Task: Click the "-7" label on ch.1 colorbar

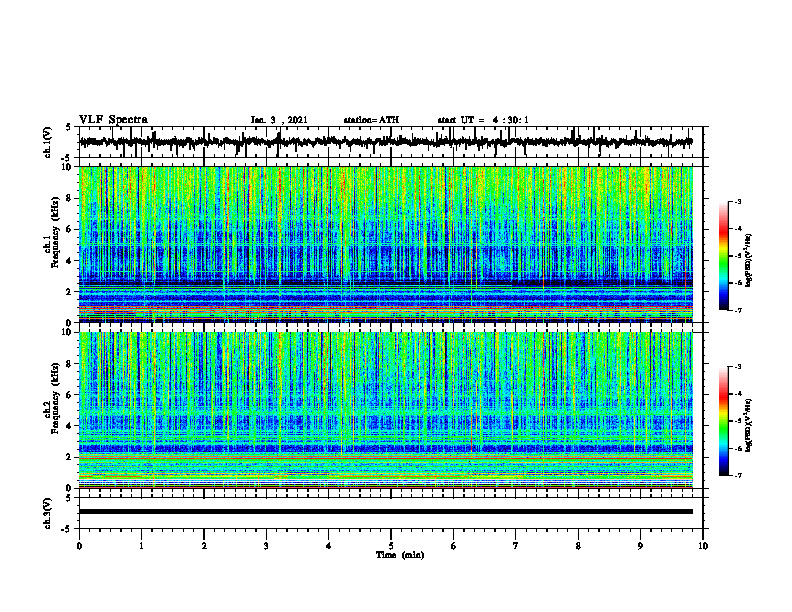Action: (x=737, y=310)
